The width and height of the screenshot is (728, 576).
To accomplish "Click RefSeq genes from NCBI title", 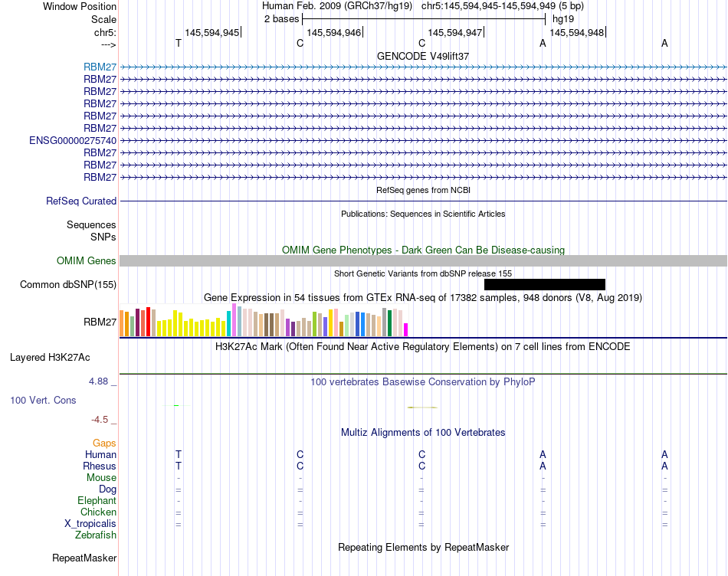I will (423, 190).
